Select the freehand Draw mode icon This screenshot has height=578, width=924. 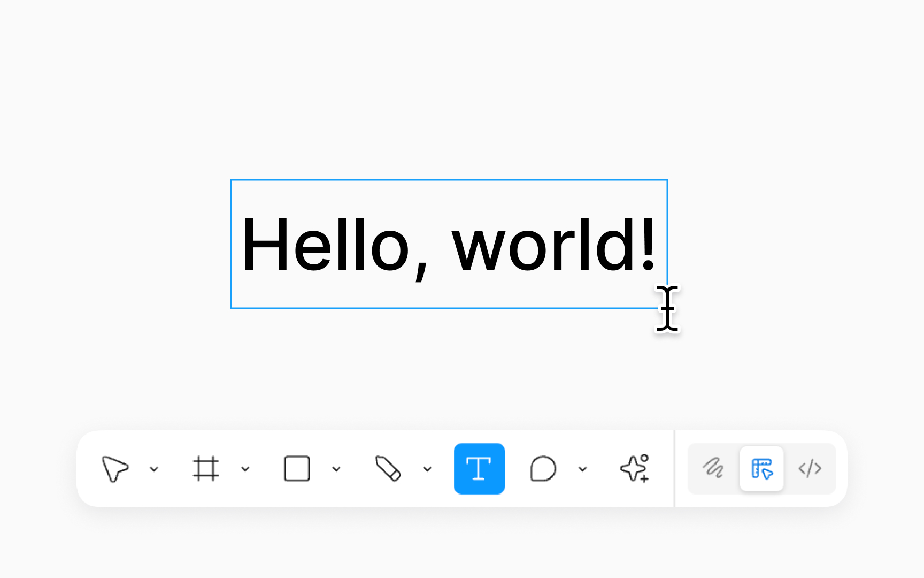click(713, 469)
